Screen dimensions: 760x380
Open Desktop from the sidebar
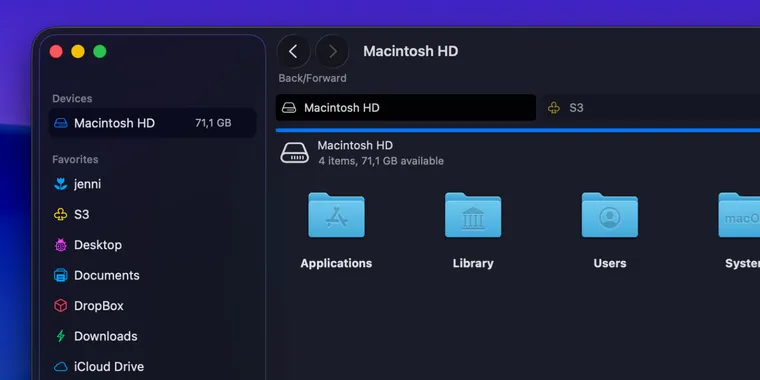(x=152, y=245)
